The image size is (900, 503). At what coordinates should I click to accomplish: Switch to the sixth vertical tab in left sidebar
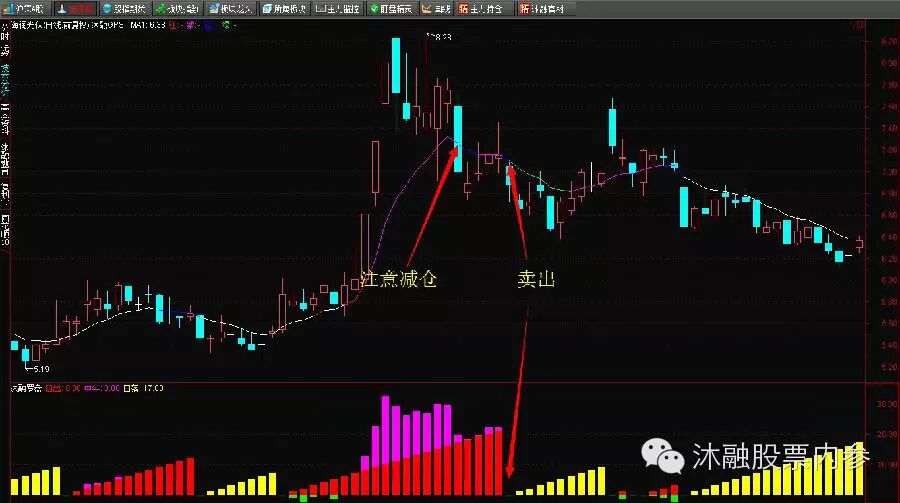[5, 230]
